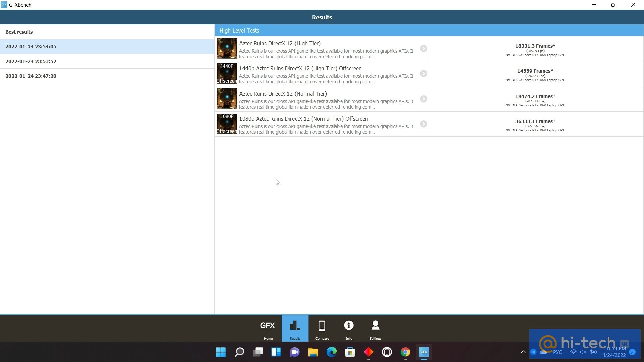
Task: Click title Aztec Ruins DirectX 12 (Normal Tier)
Action: click(x=283, y=94)
